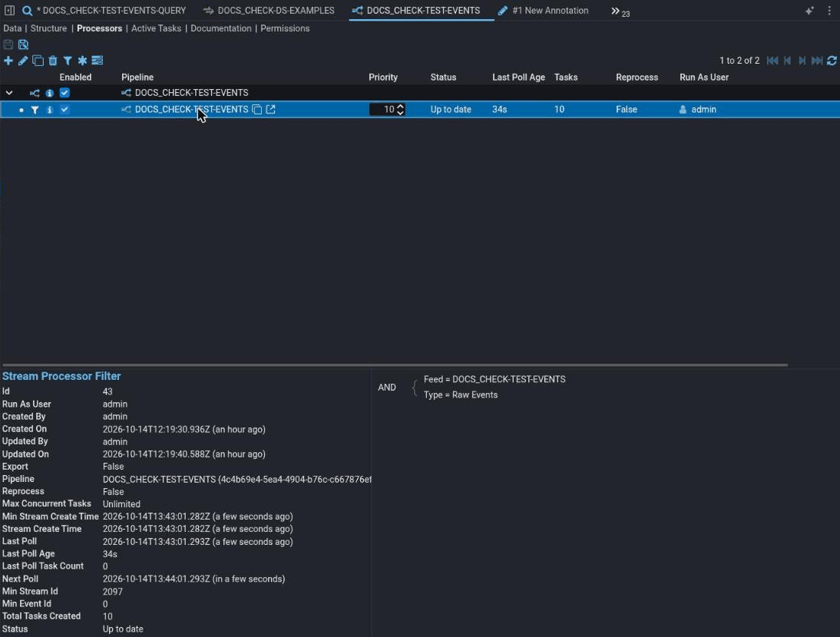The height and width of the screenshot is (637, 840).
Task: Open the Active Tasks sub-tab
Action: [156, 28]
